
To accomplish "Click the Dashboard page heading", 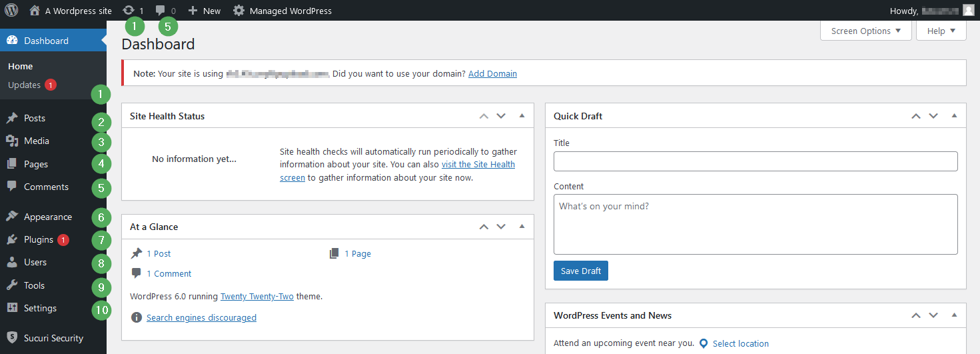I will coord(159,44).
